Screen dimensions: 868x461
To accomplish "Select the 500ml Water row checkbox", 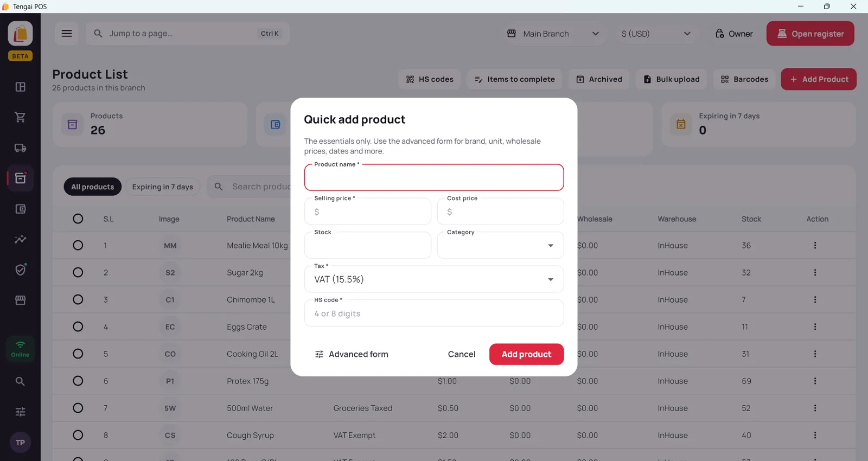I will pos(78,408).
